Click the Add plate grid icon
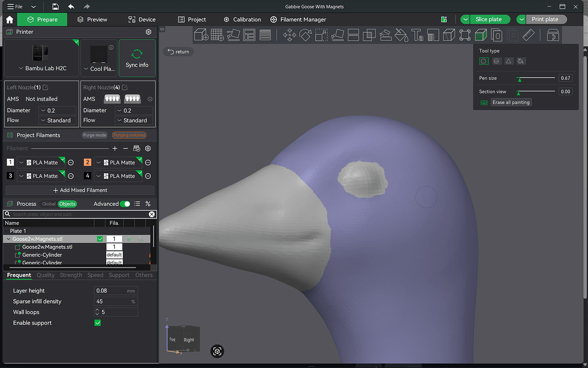The width and height of the screenshot is (588, 368). click(x=217, y=35)
